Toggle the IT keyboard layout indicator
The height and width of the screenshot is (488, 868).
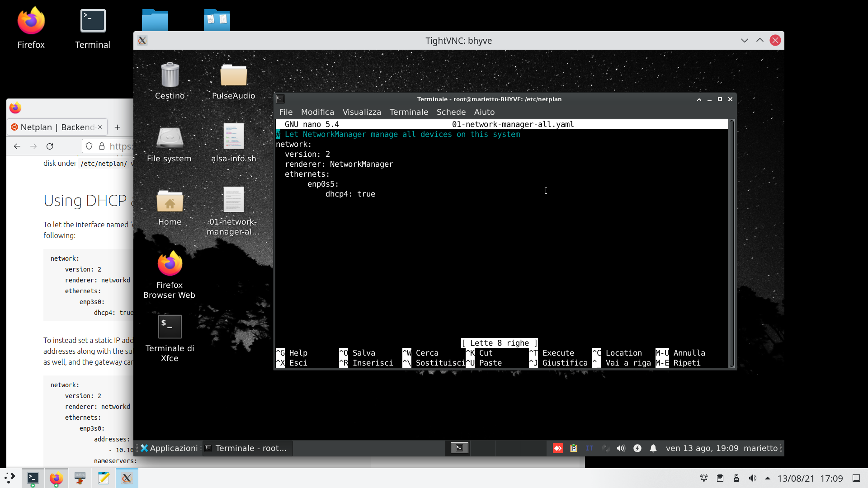[x=589, y=448]
